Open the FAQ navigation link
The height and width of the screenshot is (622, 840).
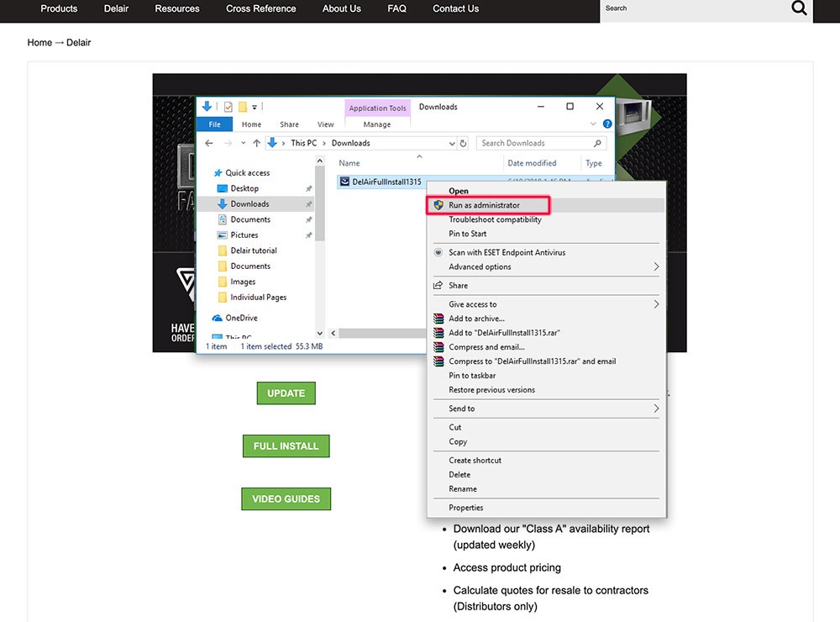click(x=396, y=8)
